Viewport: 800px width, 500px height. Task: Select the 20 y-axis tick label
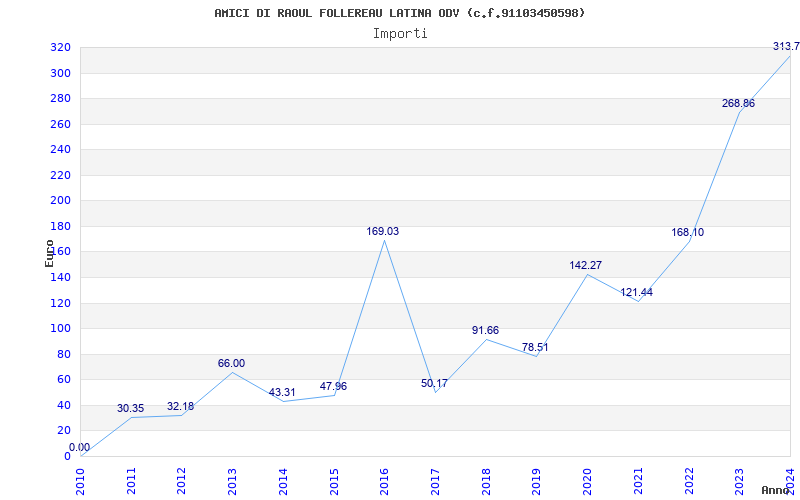point(63,431)
